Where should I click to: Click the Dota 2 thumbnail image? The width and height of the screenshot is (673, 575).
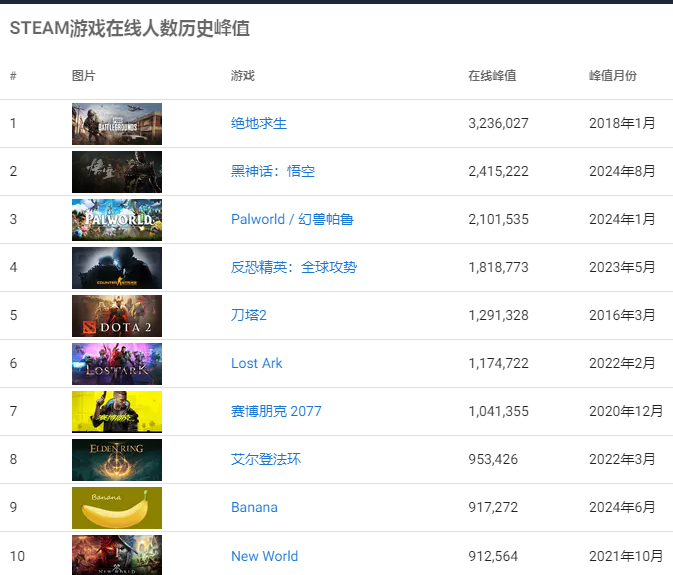coord(117,316)
